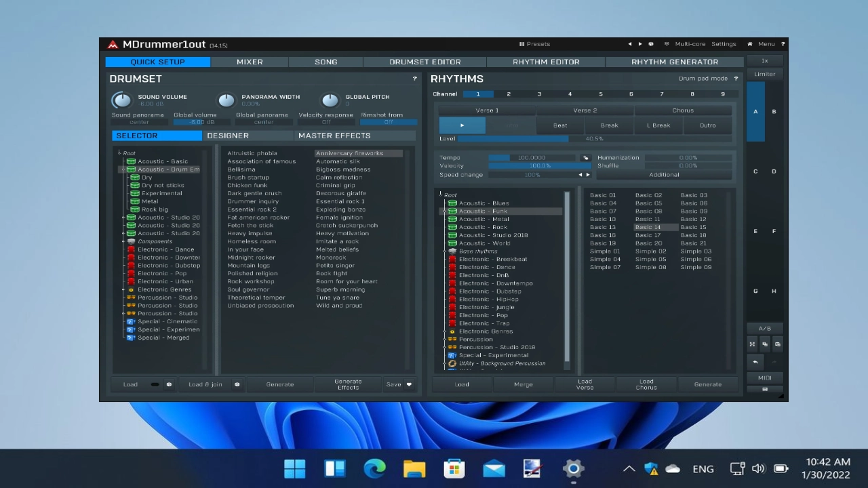Open the 1x oversampling dropdown
The image size is (868, 488).
point(765,61)
